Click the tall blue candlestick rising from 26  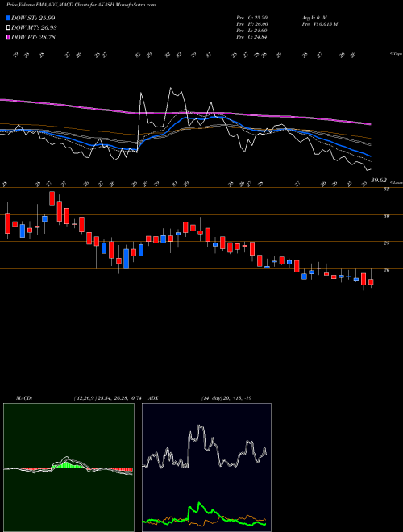[x=126, y=259]
